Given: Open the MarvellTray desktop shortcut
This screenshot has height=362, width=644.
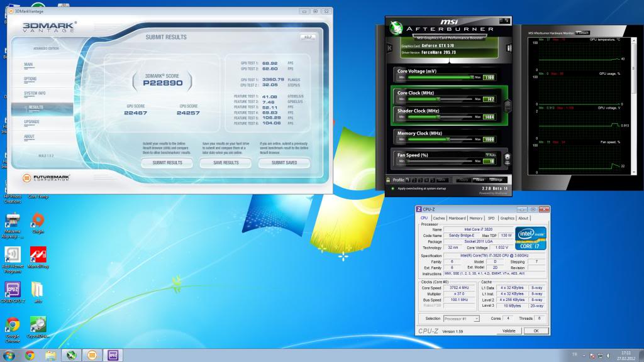Looking at the screenshot, I should click(38, 258).
